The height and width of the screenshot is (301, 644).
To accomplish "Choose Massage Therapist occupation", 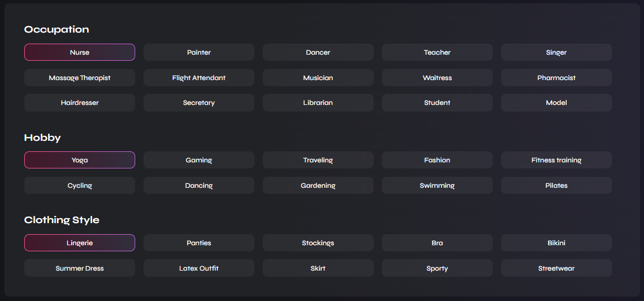I will [x=79, y=78].
